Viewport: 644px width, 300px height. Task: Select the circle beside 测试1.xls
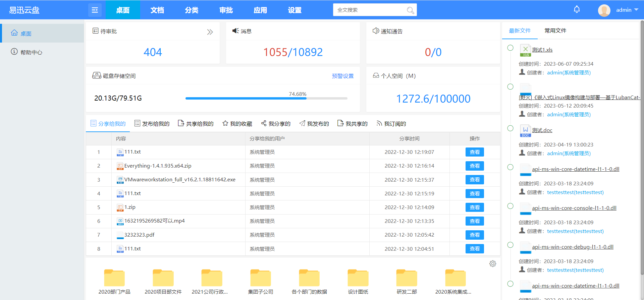510,48
